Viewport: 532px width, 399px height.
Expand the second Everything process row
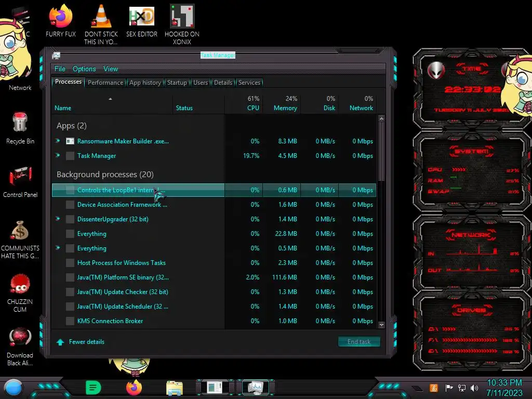coord(58,248)
